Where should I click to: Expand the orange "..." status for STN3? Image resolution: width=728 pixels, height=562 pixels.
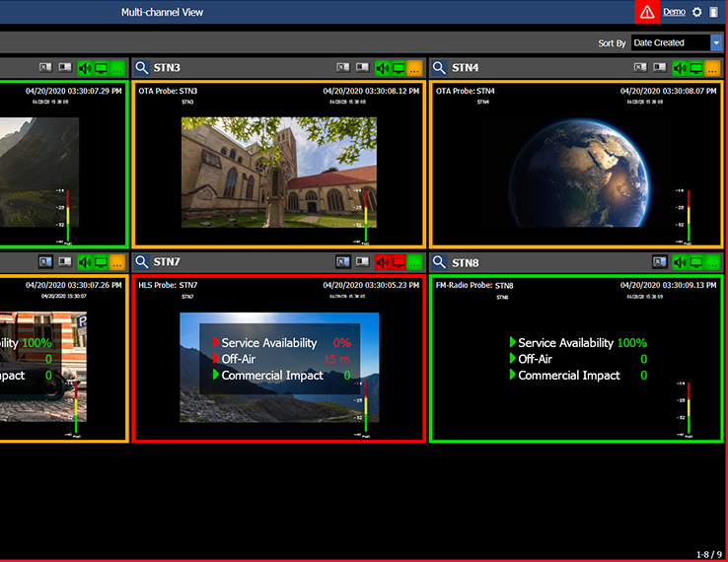[x=414, y=68]
